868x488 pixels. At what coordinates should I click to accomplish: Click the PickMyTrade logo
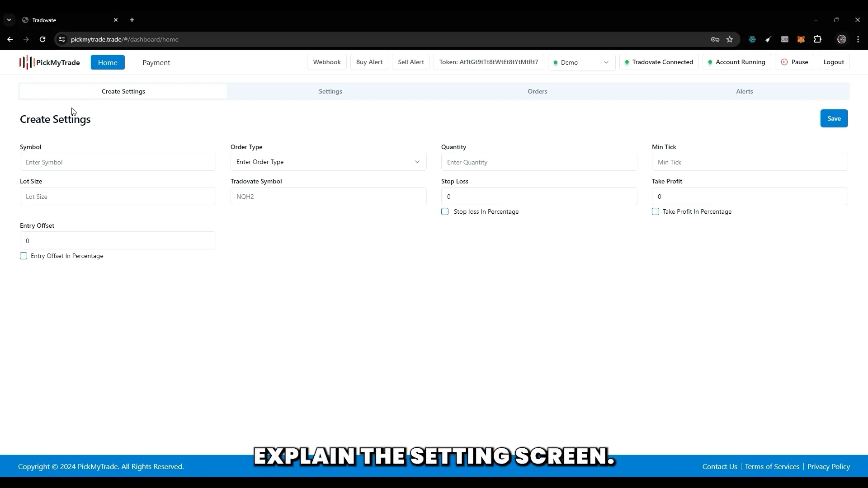point(50,62)
